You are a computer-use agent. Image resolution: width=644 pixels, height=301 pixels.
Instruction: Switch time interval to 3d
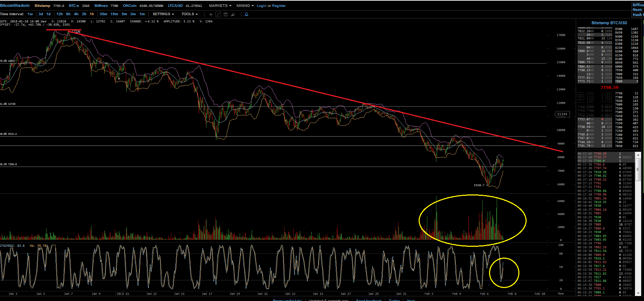click(41, 14)
